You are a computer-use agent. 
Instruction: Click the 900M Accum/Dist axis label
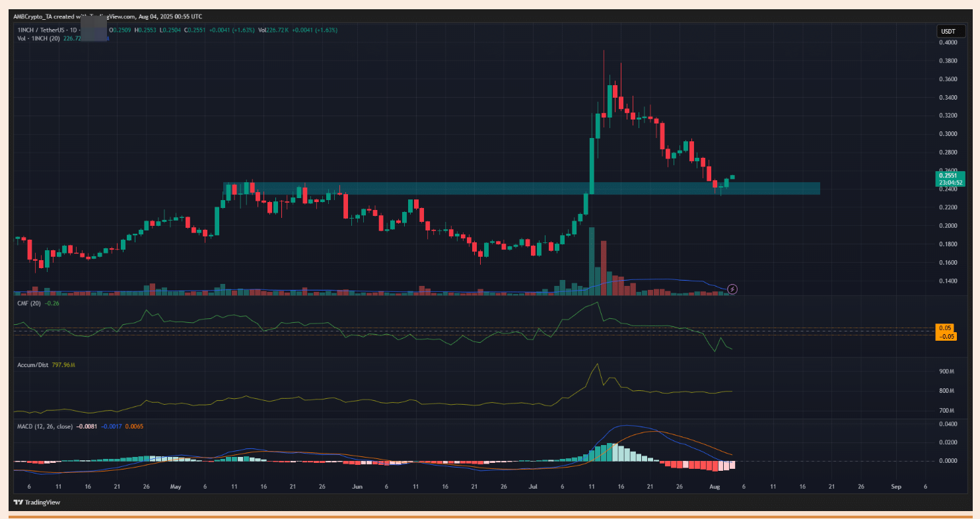point(948,372)
